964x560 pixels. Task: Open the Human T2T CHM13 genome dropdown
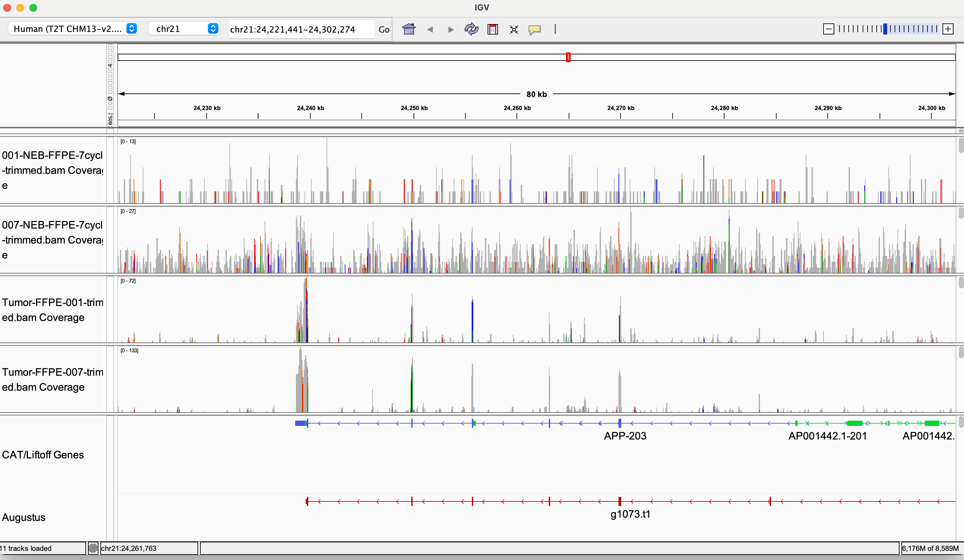(73, 29)
